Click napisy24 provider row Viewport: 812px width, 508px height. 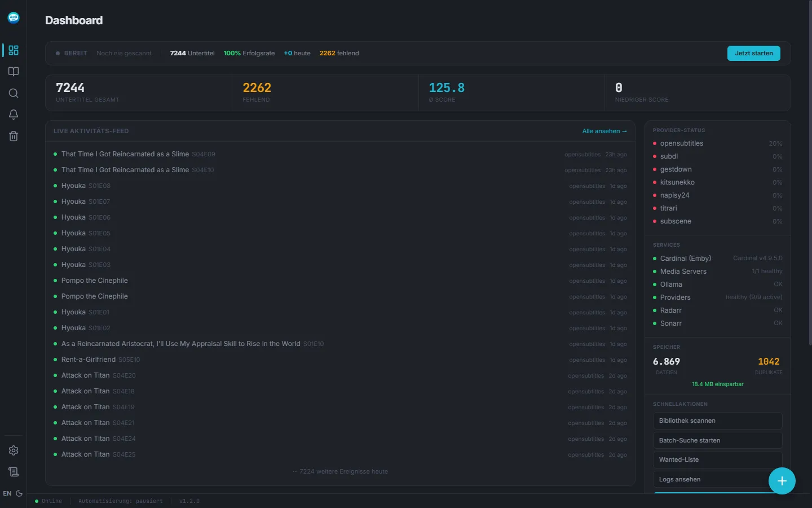coord(717,195)
